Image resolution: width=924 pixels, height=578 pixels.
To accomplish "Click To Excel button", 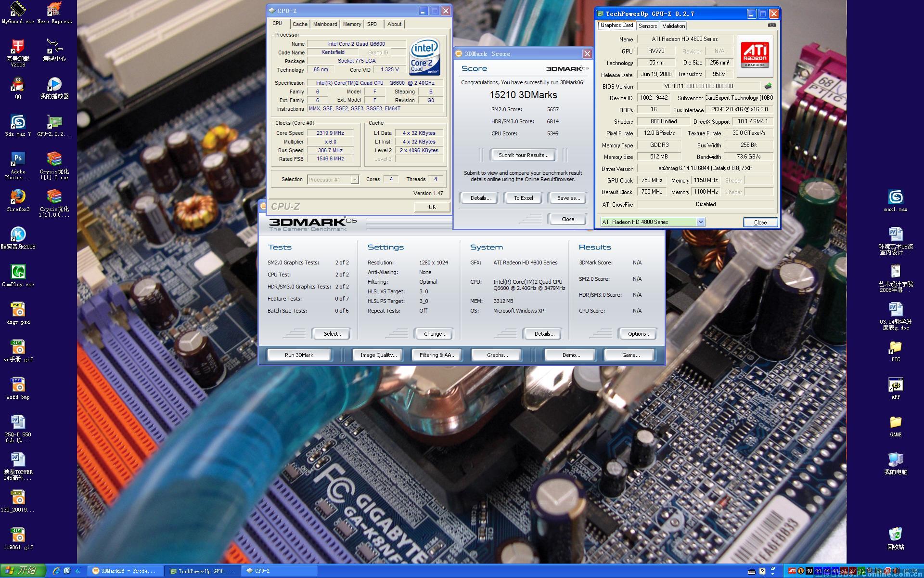I will point(523,198).
